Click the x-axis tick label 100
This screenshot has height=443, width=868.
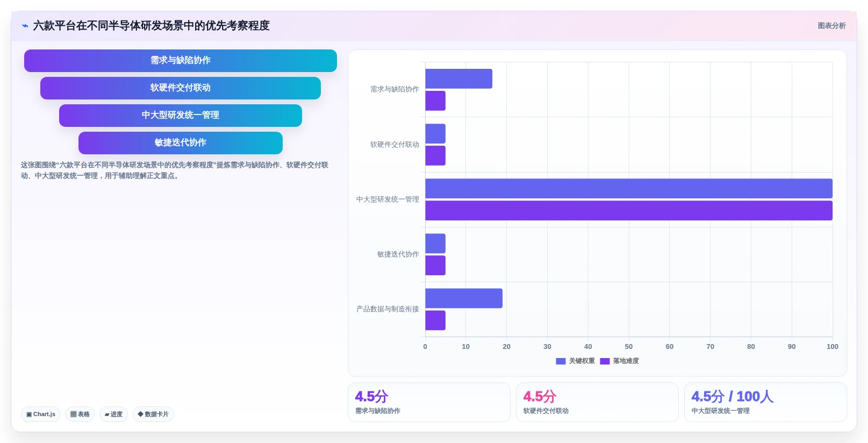click(833, 347)
